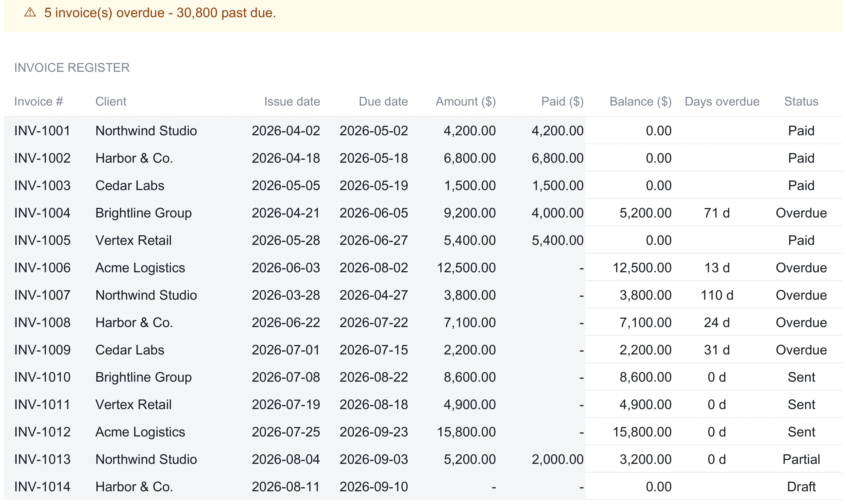Screen dimensions: 846x504
Task: Click the INVOICE REGISTER heading
Action: [72, 68]
